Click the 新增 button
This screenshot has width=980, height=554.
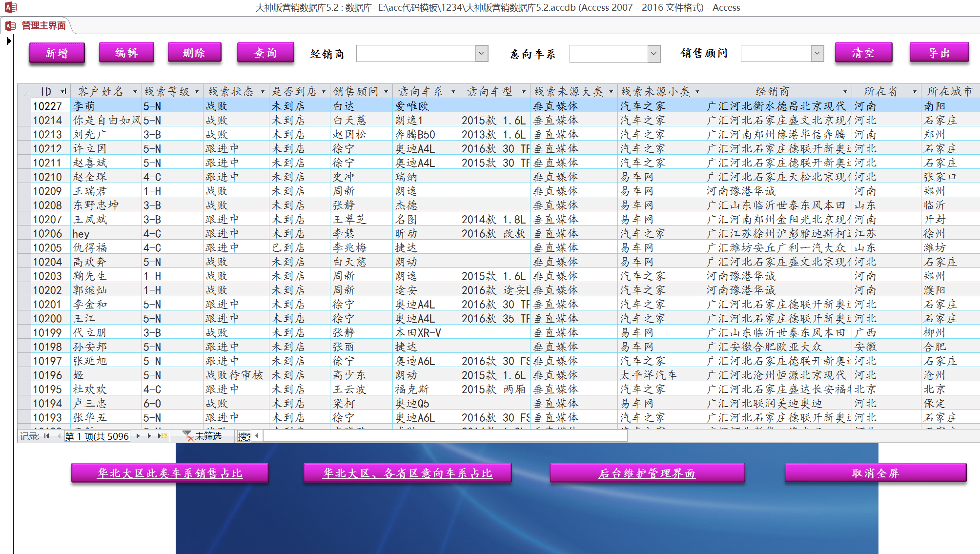57,53
